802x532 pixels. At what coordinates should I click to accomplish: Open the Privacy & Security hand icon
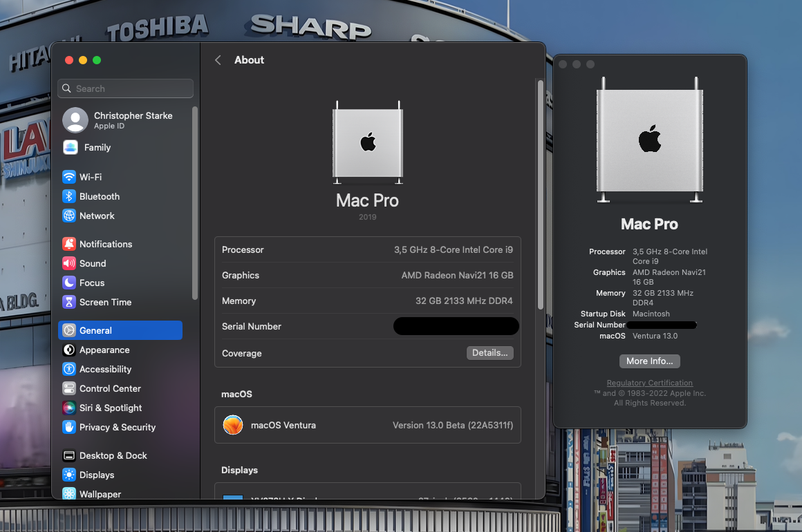(x=69, y=427)
